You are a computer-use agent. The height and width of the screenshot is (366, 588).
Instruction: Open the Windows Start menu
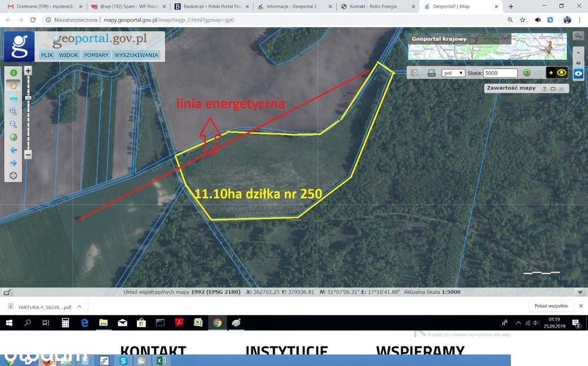pos(9,323)
